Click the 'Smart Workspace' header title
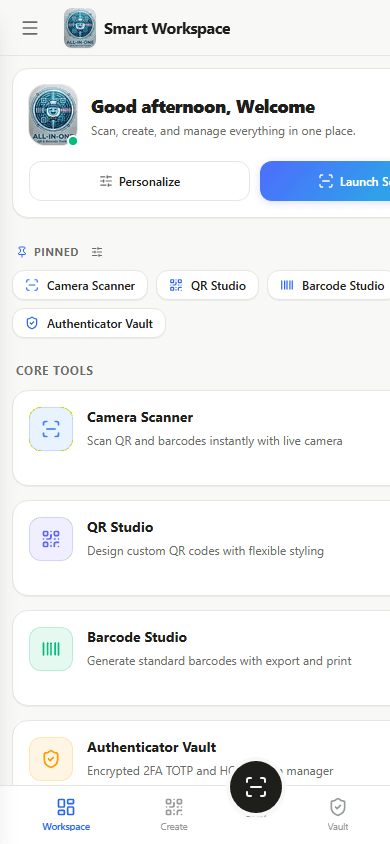Image resolution: width=390 pixels, height=844 pixels. point(167,29)
